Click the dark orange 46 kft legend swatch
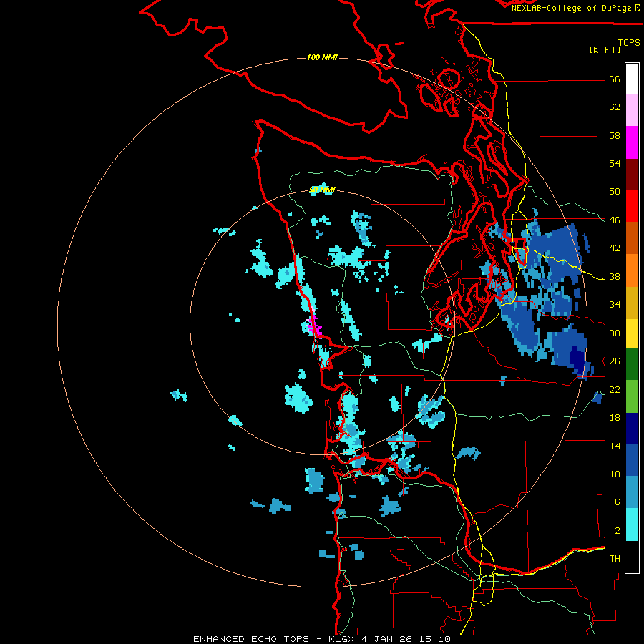The width and height of the screenshot is (644, 644). point(632,238)
